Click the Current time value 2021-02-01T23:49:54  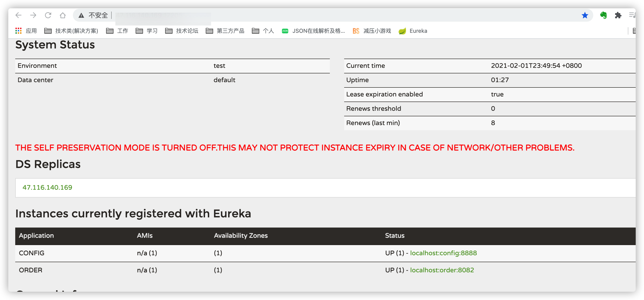pos(536,66)
